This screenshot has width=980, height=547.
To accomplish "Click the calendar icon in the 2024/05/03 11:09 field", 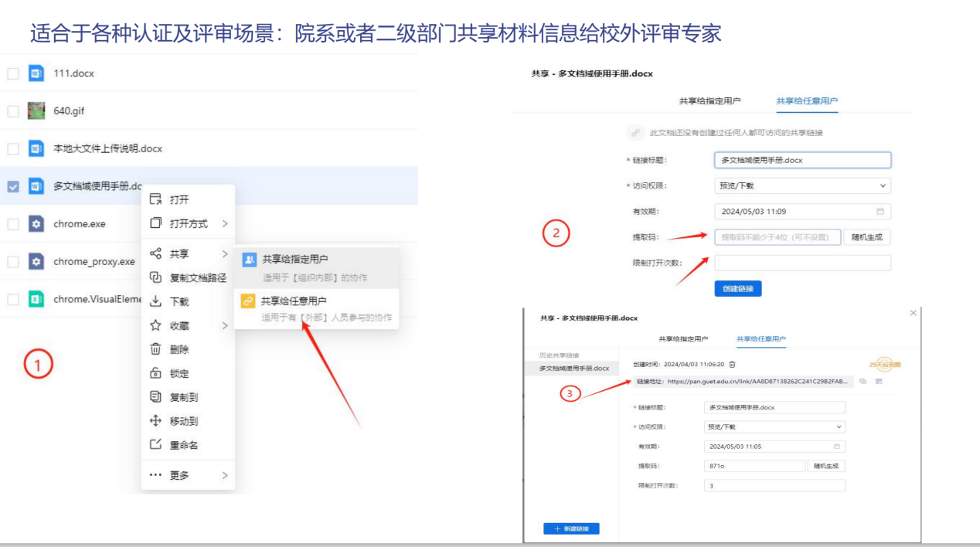I will point(880,212).
